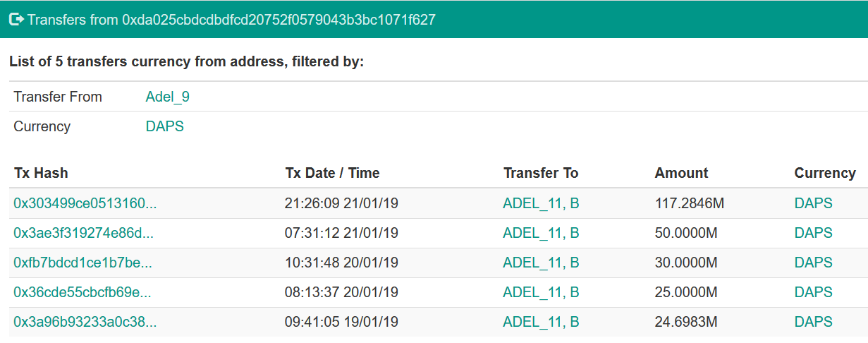Click DAPS currency in the 117.2846M row

pyautogui.click(x=813, y=203)
